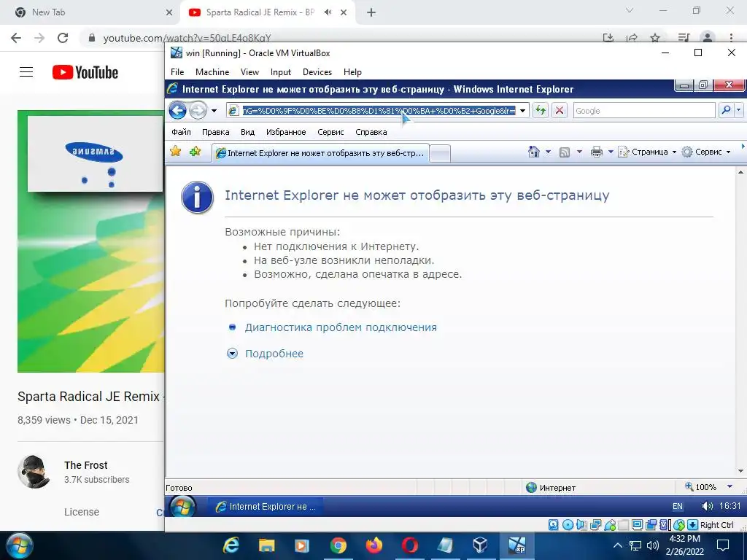Click the Internet Explorer taskbar button in VM

pos(267,507)
